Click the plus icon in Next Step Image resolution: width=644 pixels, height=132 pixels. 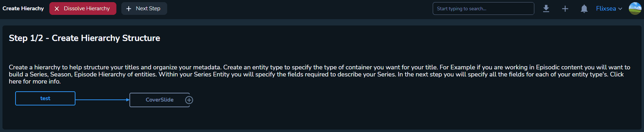point(129,8)
